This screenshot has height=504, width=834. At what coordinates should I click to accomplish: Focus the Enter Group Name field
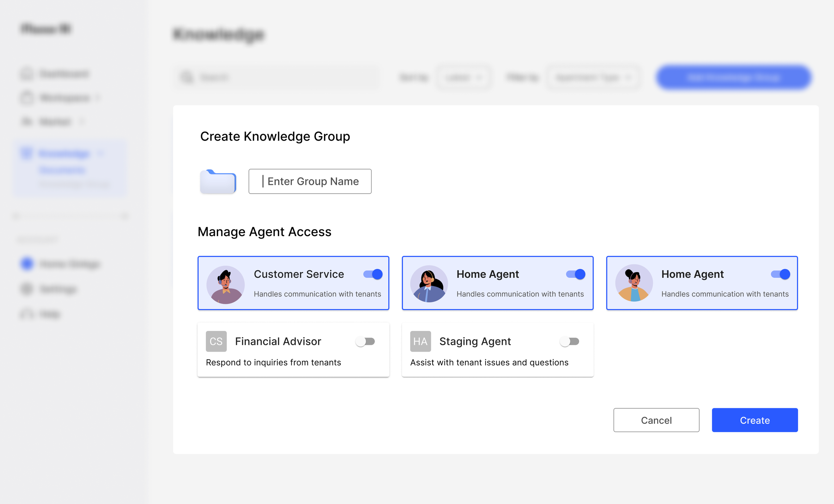click(310, 181)
